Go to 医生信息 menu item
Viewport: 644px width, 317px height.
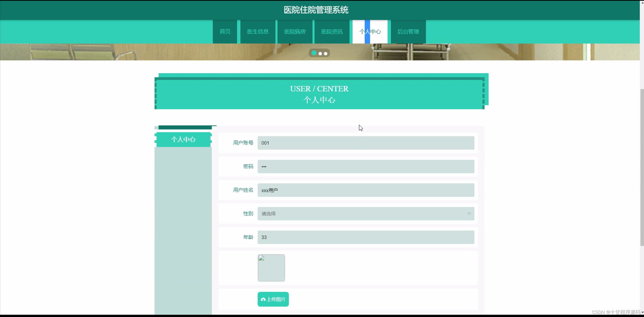[x=258, y=32]
